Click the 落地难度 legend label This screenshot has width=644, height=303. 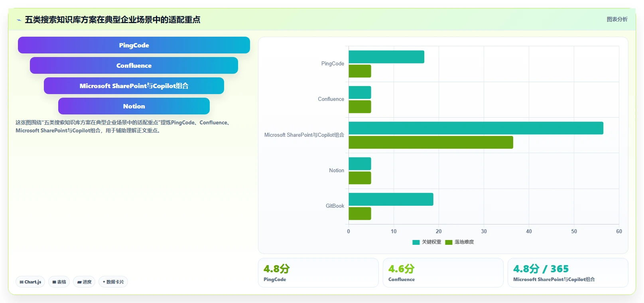pos(464,242)
